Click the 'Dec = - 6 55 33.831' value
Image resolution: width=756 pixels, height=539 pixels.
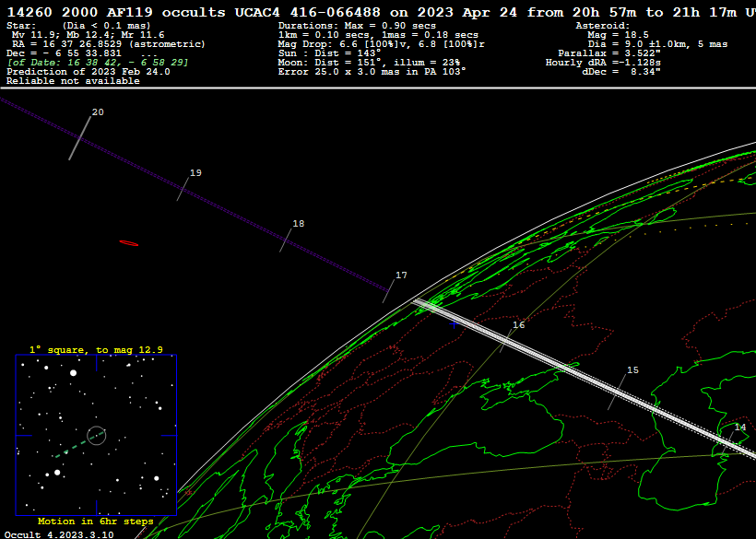(x=65, y=53)
